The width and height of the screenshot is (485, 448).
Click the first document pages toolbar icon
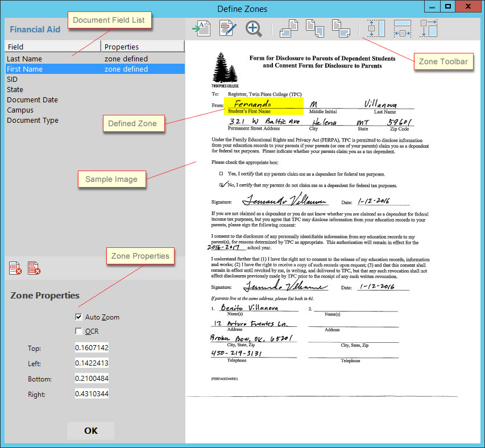(x=289, y=28)
